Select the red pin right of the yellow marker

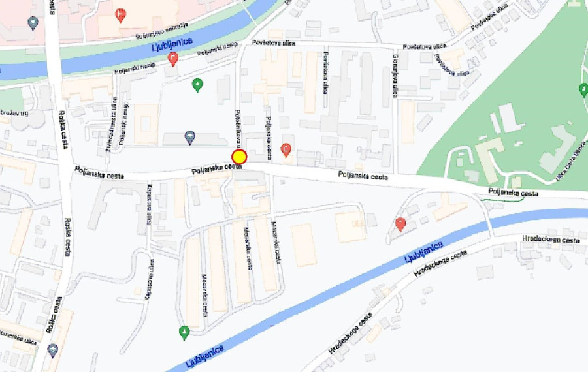[x=286, y=150]
